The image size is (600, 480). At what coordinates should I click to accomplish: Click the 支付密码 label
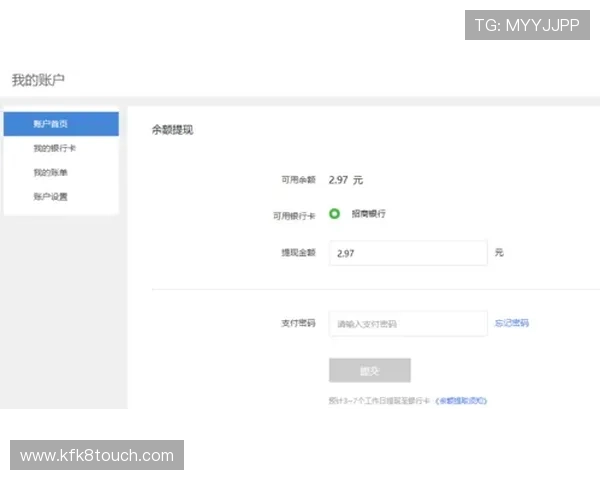[298, 323]
